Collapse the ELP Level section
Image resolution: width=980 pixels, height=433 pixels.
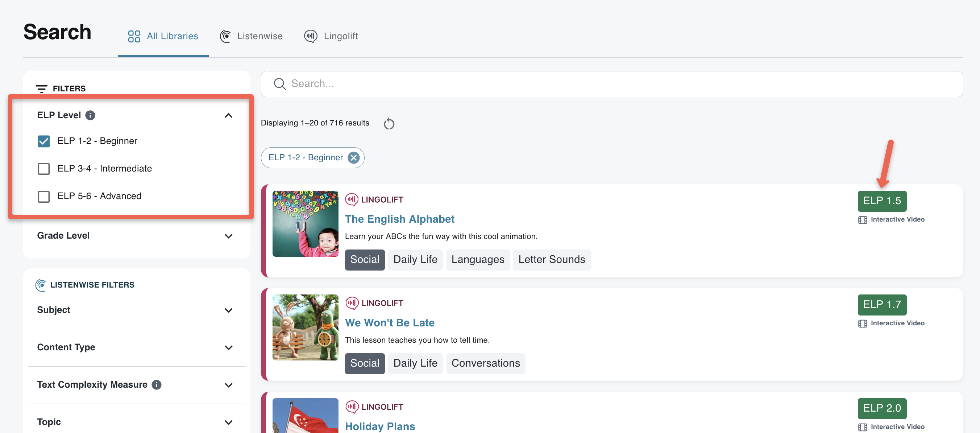click(229, 115)
